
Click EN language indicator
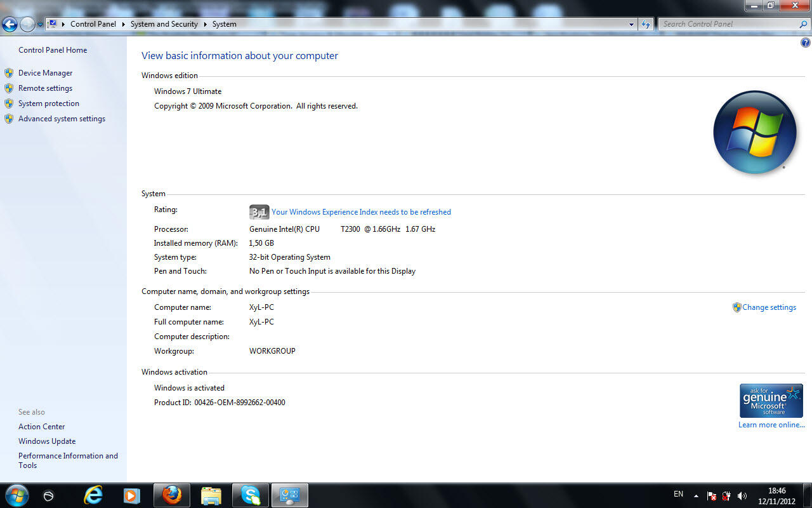pyautogui.click(x=678, y=494)
